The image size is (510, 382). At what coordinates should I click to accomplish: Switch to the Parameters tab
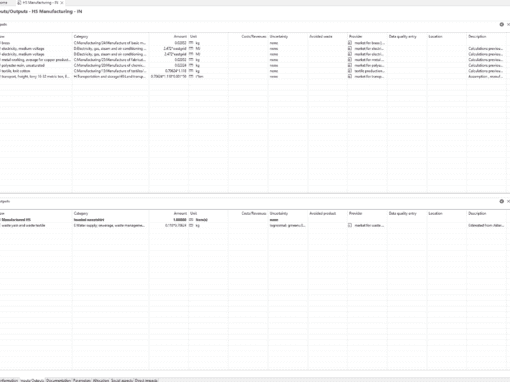pyautogui.click(x=82, y=380)
